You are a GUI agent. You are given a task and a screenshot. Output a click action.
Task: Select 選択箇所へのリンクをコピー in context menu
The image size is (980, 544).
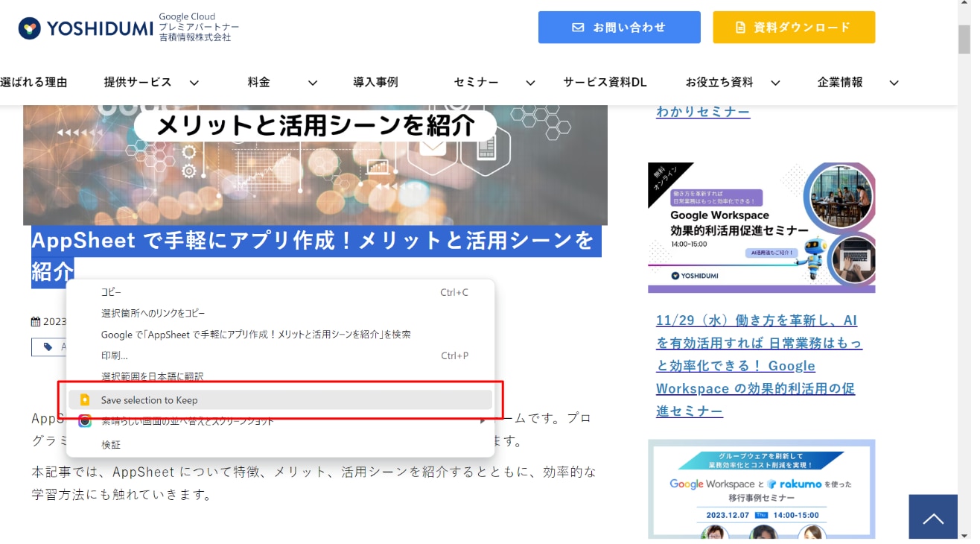280,313
